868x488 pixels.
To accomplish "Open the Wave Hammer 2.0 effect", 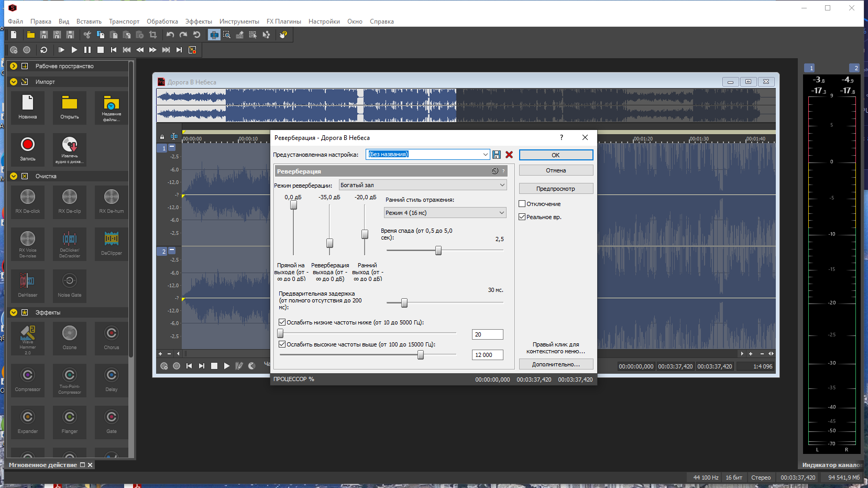I will (28, 338).
